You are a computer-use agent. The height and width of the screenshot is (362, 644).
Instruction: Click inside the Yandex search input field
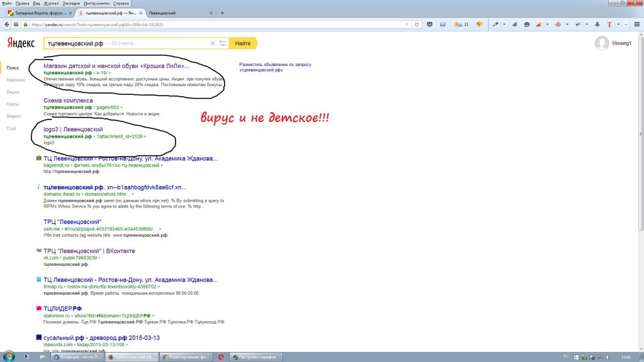(126, 43)
